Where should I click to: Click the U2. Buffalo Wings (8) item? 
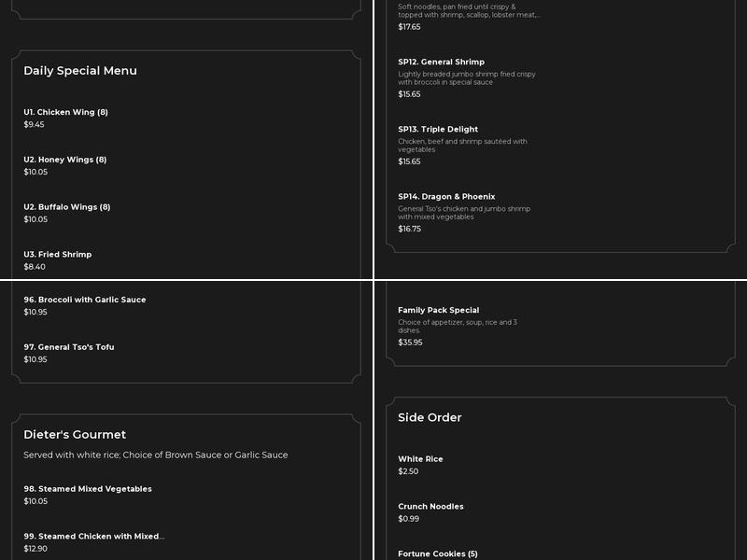[67, 207]
